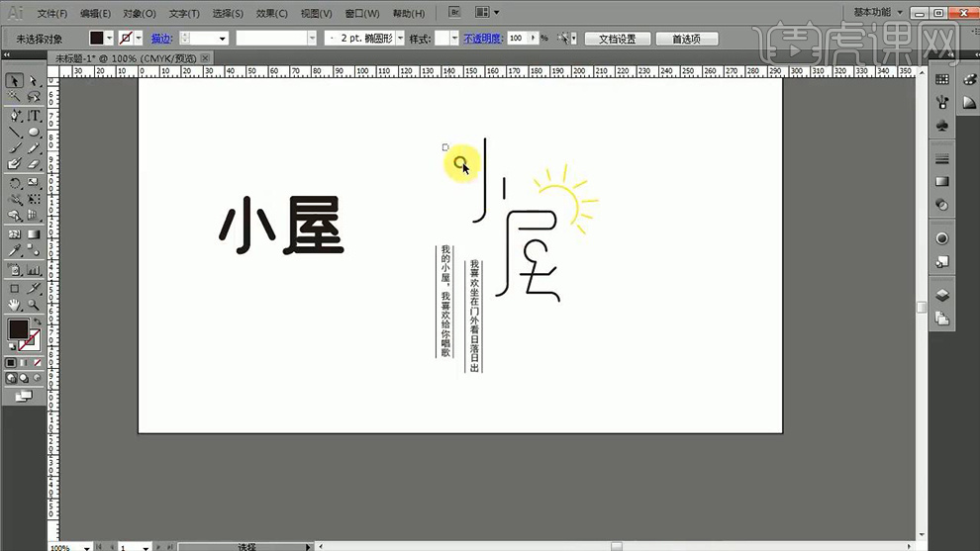Expand the stroke color dropdown
Screen dimensions: 980x551
(138, 38)
